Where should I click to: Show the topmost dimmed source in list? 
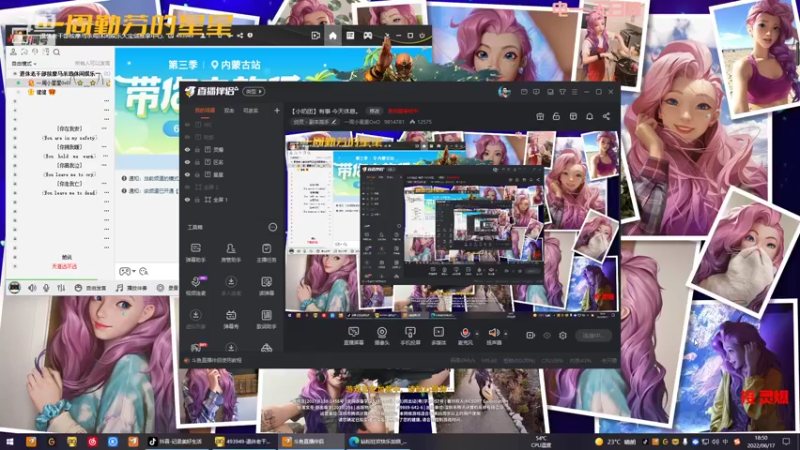(187, 124)
